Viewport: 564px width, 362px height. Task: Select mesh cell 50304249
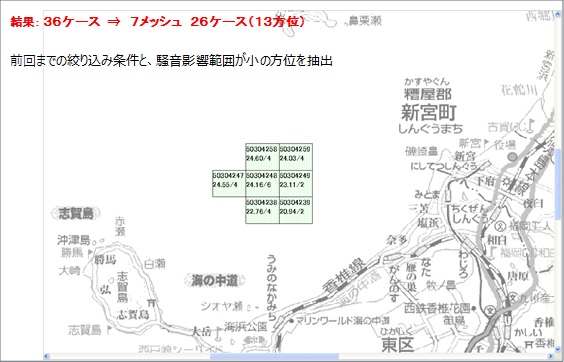click(296, 184)
